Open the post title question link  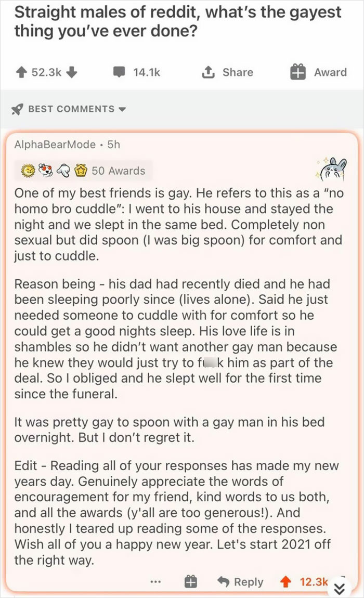point(177,21)
